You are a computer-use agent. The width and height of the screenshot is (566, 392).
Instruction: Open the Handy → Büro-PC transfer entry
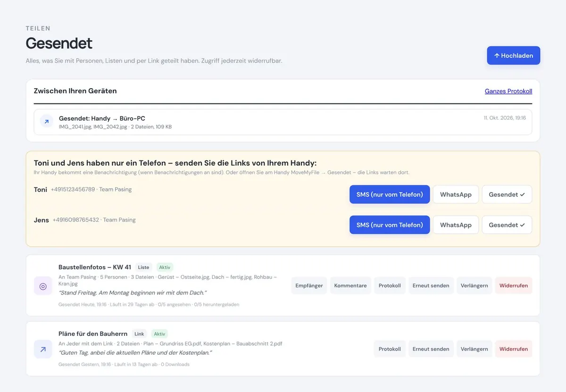pos(283,122)
